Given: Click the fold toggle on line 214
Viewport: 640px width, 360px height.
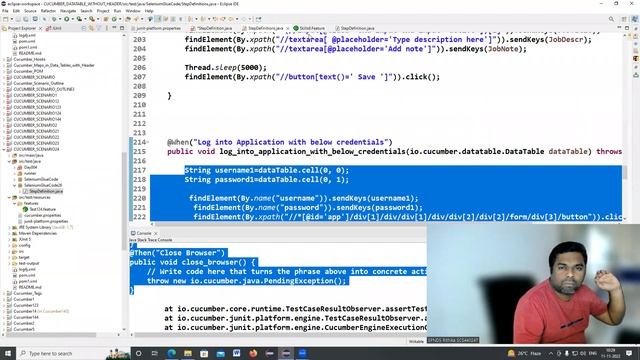Looking at the screenshot, I should tap(148, 142).
